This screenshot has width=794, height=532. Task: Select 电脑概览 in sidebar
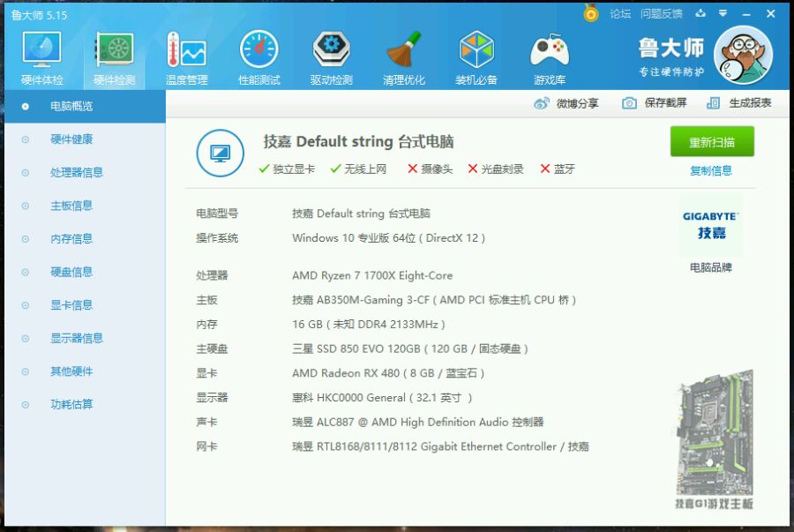click(x=85, y=106)
